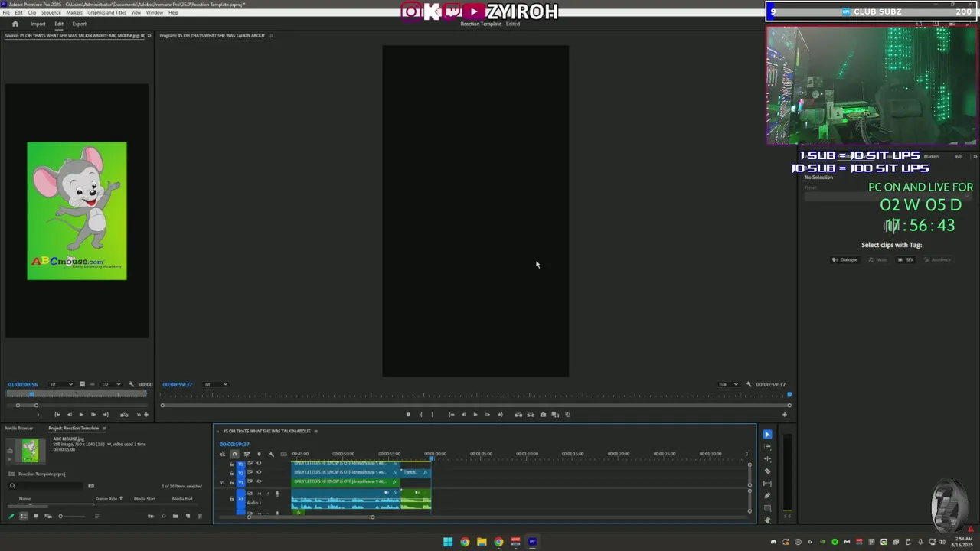This screenshot has height=551, width=980.
Task: Switch Project panel to List view
Action: [23, 516]
